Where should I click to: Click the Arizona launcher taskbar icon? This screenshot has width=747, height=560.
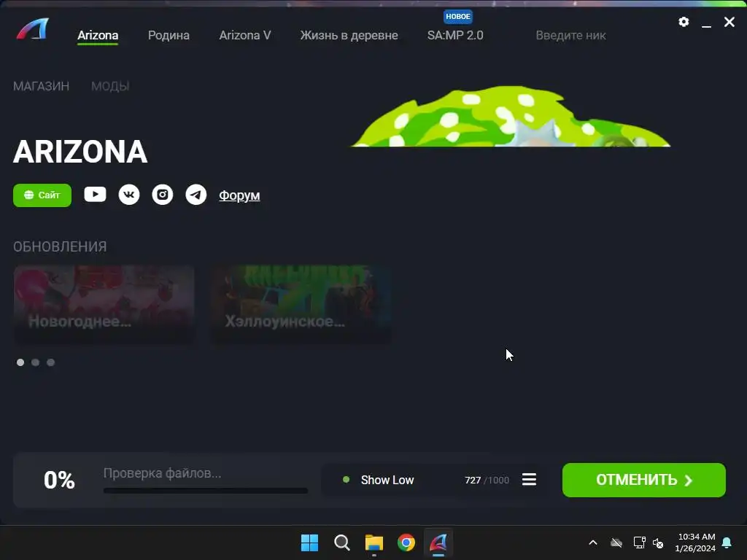438,542
